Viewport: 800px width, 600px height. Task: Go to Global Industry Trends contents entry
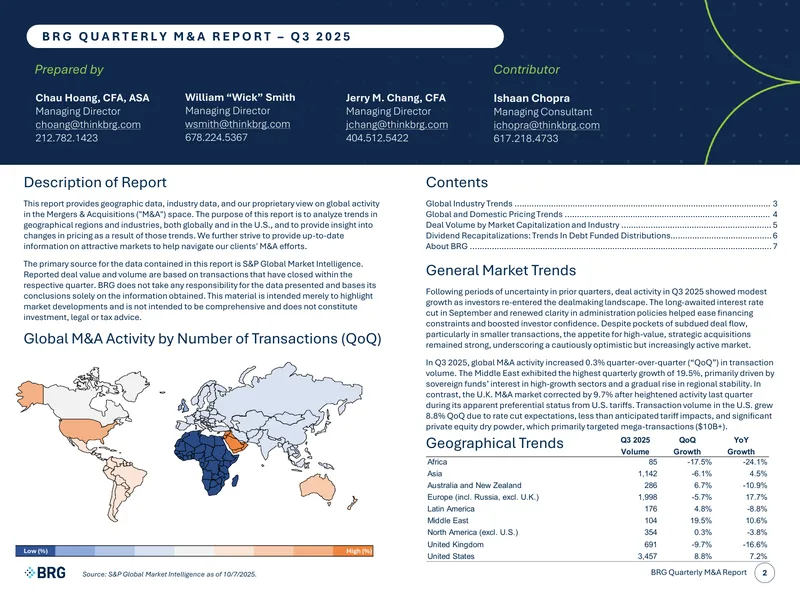click(601, 204)
